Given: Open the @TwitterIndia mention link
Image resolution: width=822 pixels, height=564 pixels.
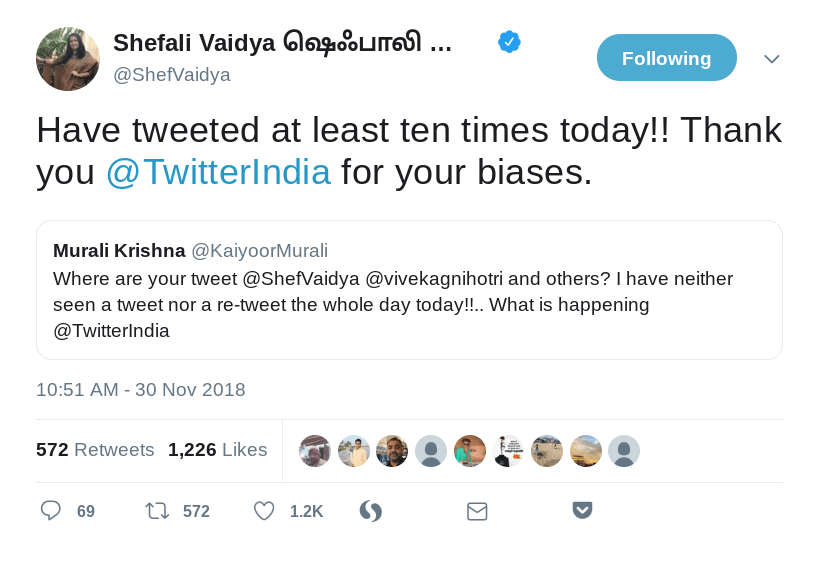Looking at the screenshot, I should click(218, 172).
